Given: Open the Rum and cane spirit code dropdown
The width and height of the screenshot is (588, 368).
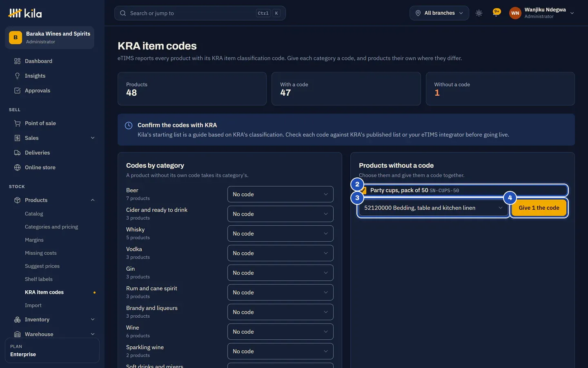Looking at the screenshot, I should [x=281, y=292].
